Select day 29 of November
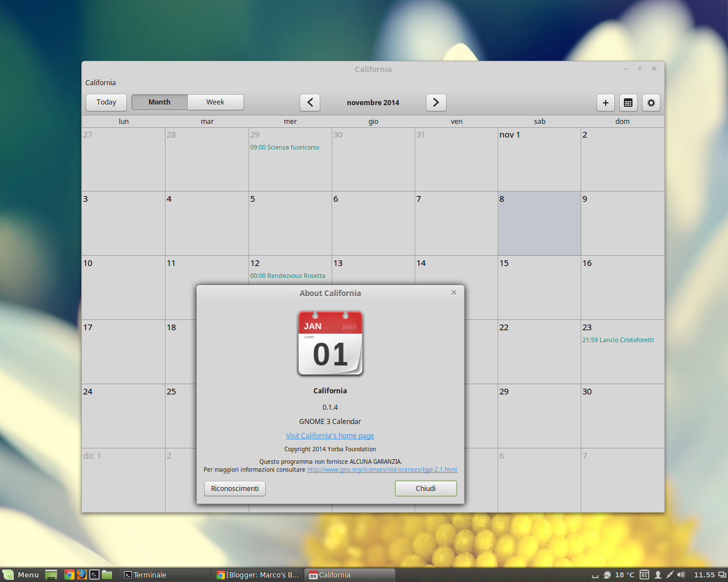Screen dimensions: 728x582 pos(539,416)
